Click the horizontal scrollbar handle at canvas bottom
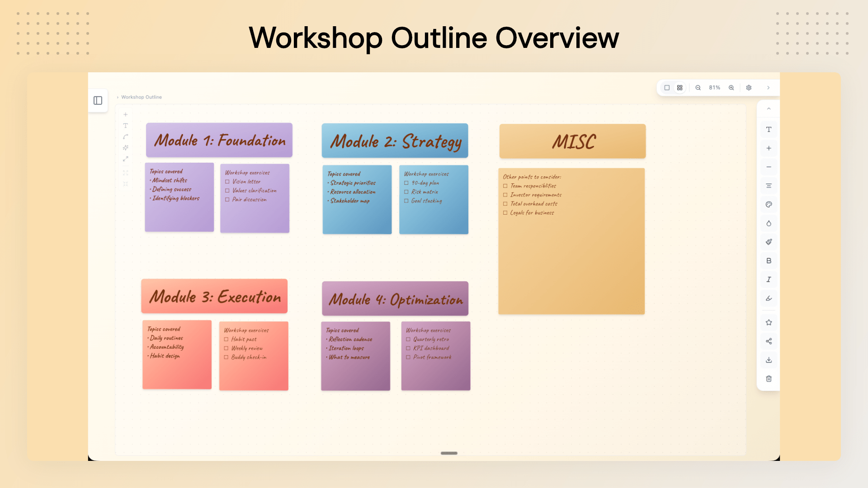868x488 pixels. (449, 453)
